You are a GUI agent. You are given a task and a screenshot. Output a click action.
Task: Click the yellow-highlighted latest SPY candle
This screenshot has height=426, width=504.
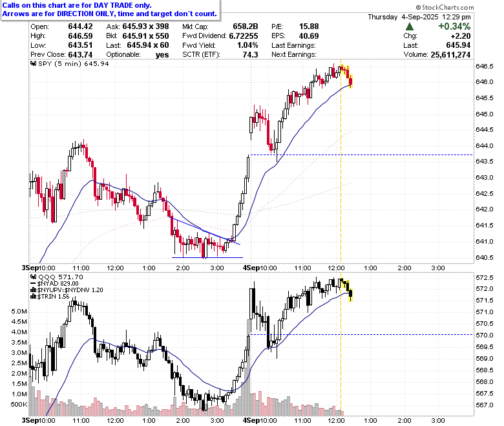[351, 80]
